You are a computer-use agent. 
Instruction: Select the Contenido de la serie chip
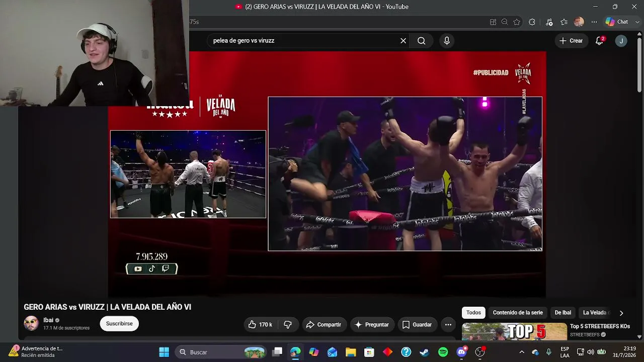point(518,313)
